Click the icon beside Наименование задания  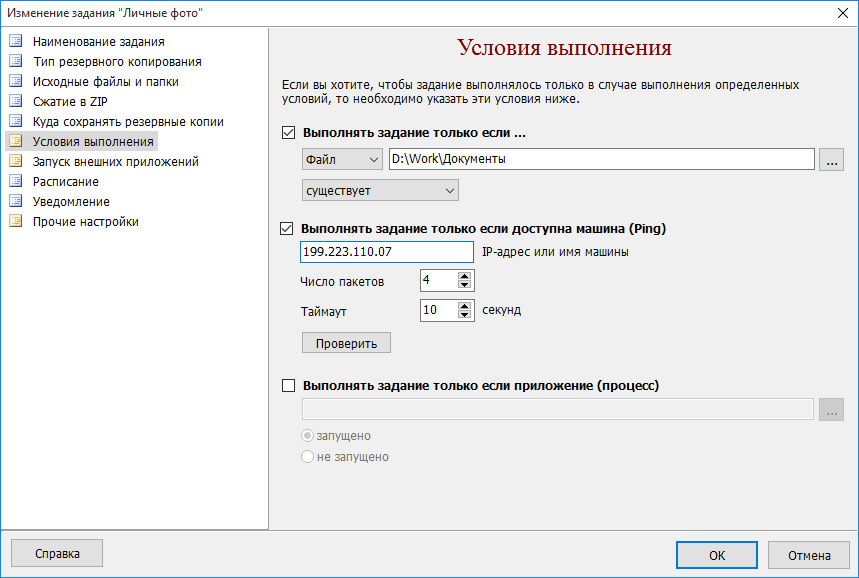click(15, 42)
